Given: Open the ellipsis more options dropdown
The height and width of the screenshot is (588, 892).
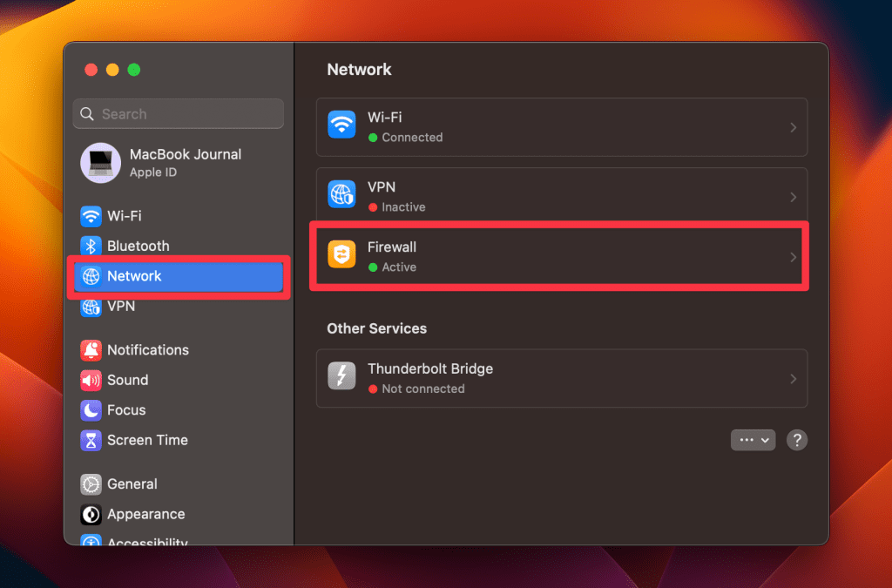Looking at the screenshot, I should click(753, 440).
